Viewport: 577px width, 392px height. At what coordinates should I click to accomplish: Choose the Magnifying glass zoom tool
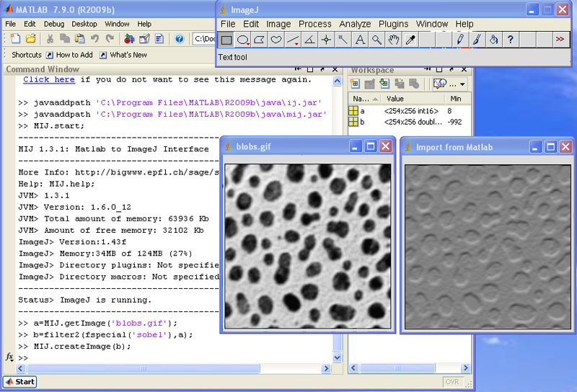(x=376, y=40)
